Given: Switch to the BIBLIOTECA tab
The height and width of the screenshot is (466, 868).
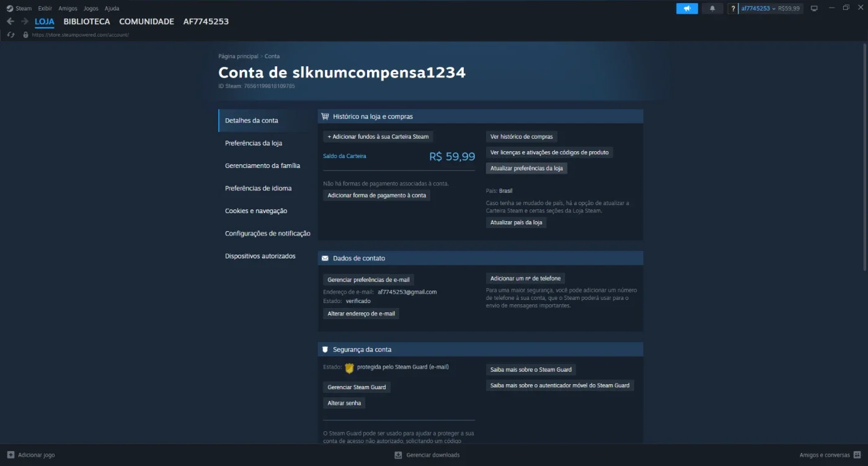Looking at the screenshot, I should tap(87, 22).
